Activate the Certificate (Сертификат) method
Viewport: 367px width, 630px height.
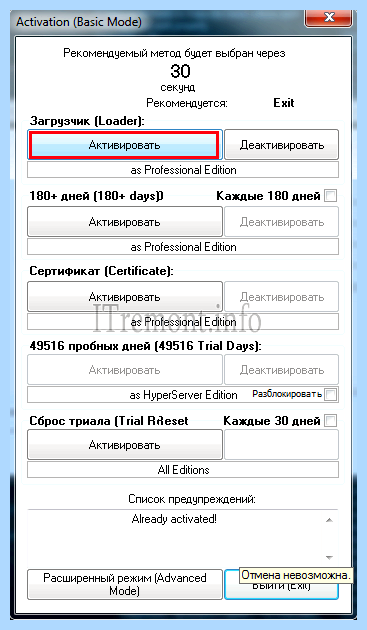(x=125, y=297)
